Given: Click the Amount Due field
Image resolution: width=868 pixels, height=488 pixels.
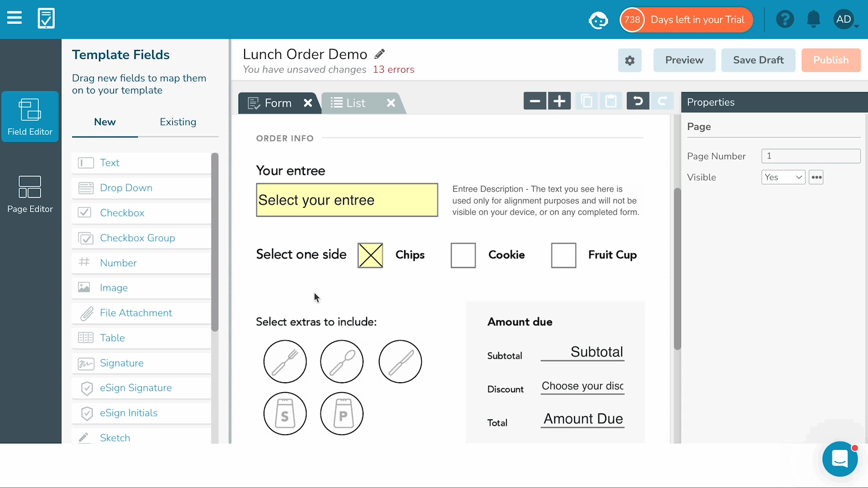Looking at the screenshot, I should [583, 419].
